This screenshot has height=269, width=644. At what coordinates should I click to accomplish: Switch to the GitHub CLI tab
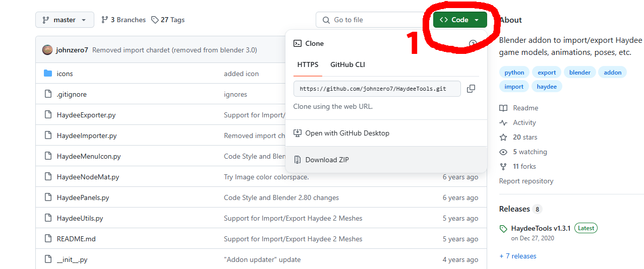point(347,64)
